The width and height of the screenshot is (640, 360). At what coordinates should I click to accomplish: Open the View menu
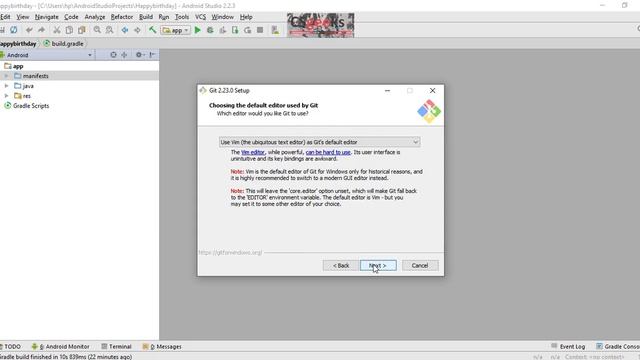22,17
